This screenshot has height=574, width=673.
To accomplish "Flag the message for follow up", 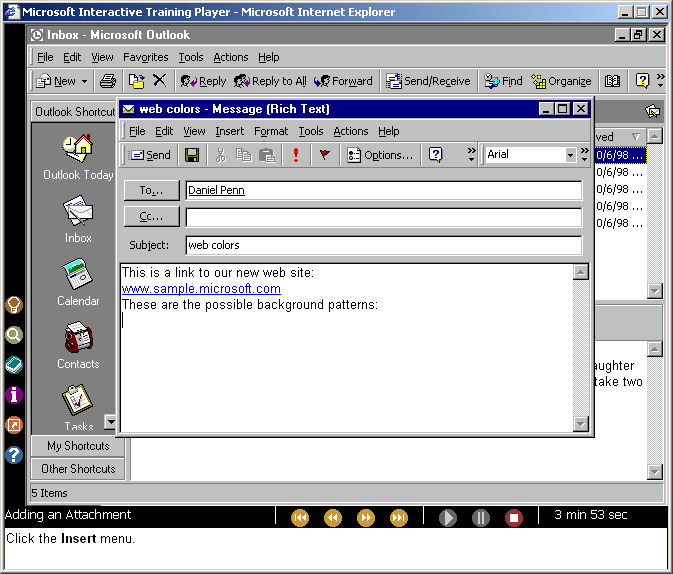I will 324,155.
